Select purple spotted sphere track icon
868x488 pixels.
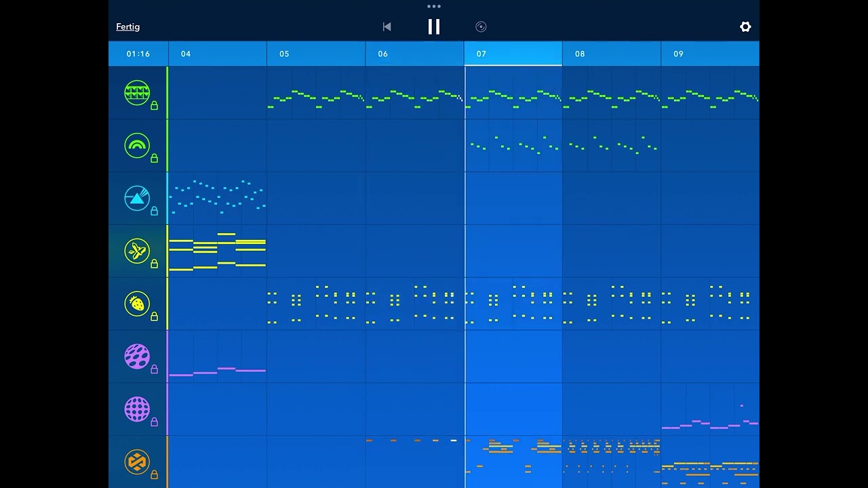click(137, 357)
